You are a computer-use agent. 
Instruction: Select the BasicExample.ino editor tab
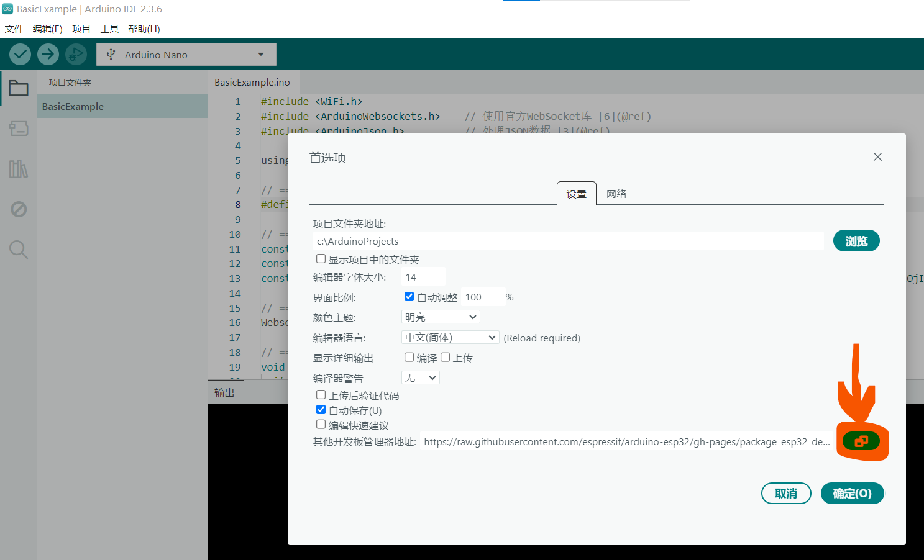coord(252,82)
